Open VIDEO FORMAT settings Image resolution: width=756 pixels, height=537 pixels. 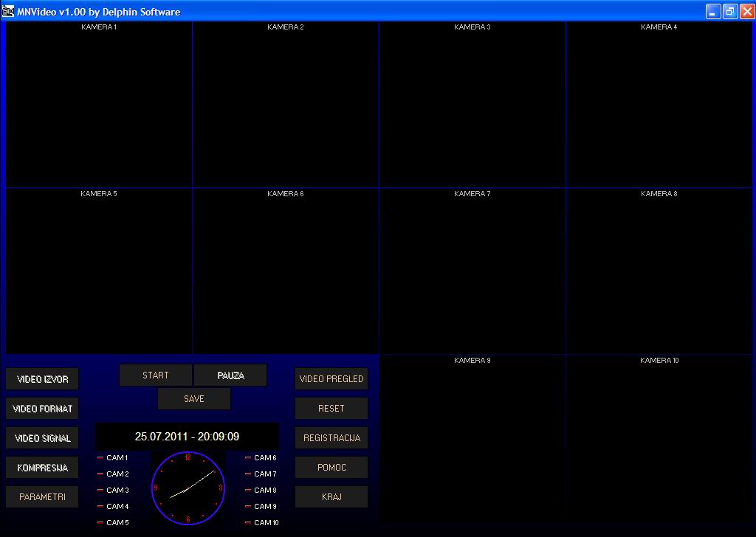42,409
